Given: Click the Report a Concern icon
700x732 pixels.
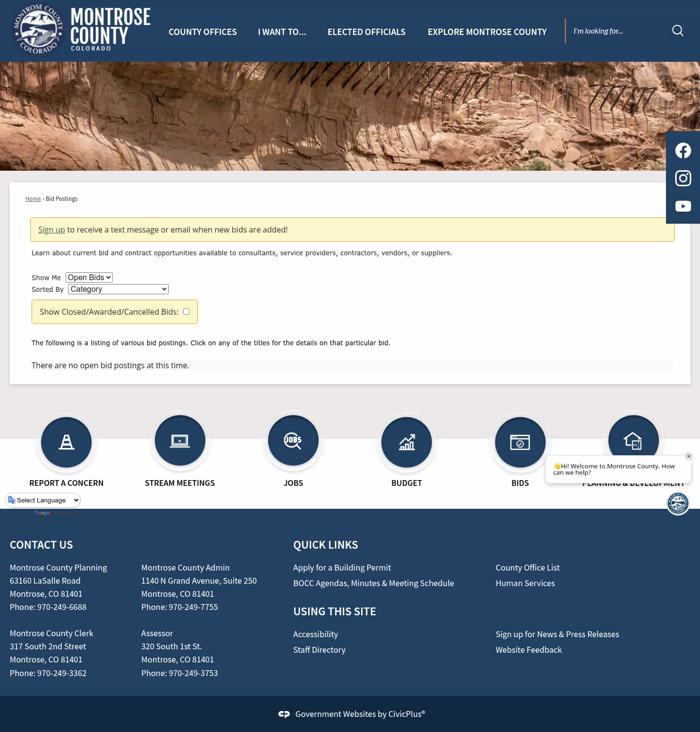Looking at the screenshot, I should (67, 442).
